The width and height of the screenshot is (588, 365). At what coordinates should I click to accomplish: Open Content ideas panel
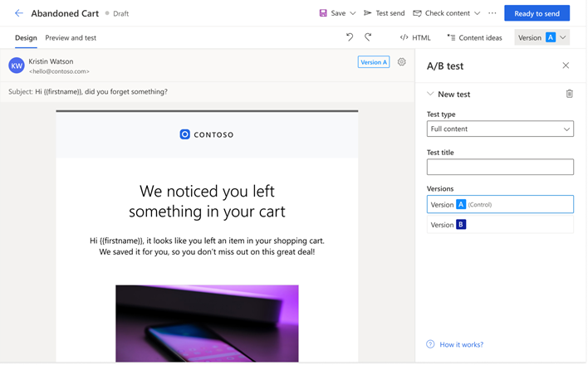(474, 37)
